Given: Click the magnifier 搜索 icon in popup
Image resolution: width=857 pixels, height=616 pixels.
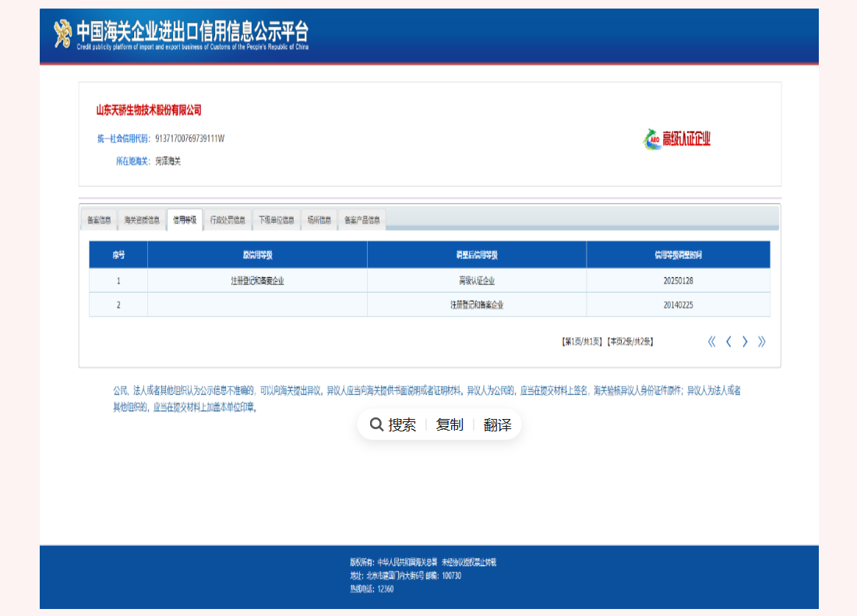Looking at the screenshot, I should 376,424.
